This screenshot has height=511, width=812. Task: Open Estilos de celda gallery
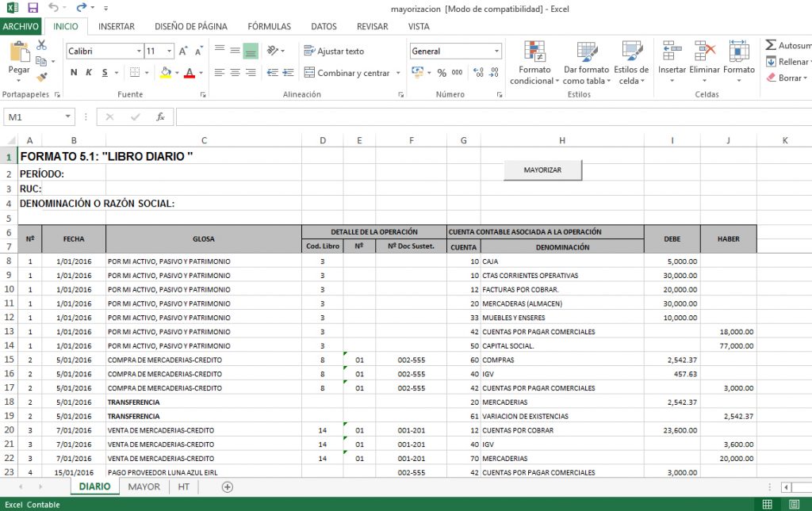632,63
